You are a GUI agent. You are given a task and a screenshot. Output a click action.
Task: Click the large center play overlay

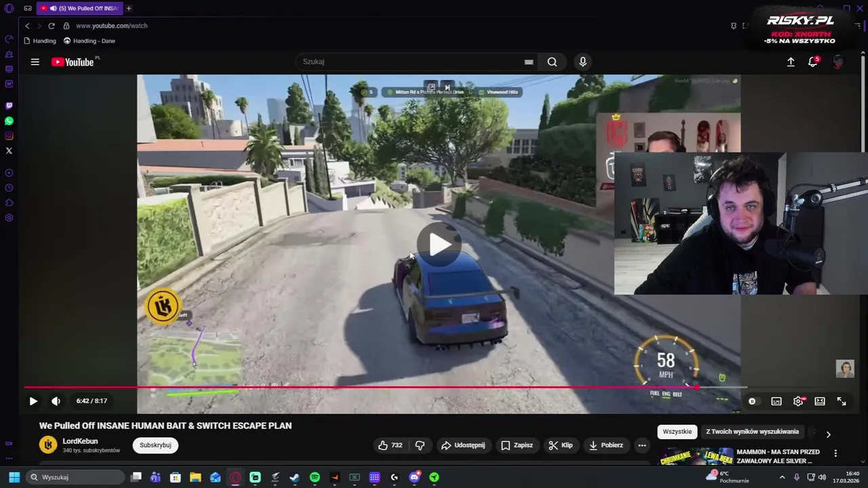point(439,244)
